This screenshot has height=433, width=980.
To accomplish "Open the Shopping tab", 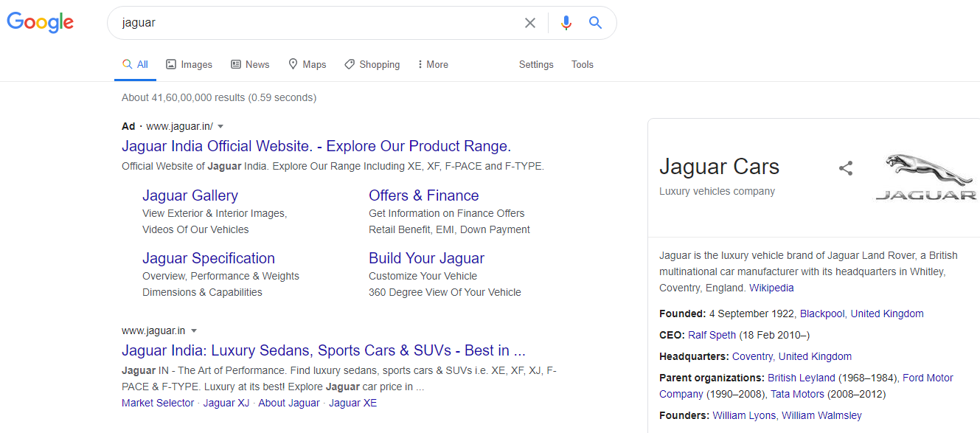I will point(372,65).
